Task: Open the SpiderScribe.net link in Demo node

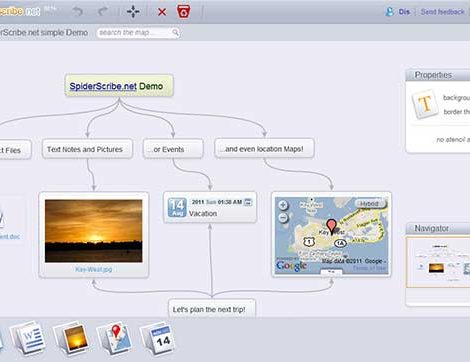Action: coord(103,86)
